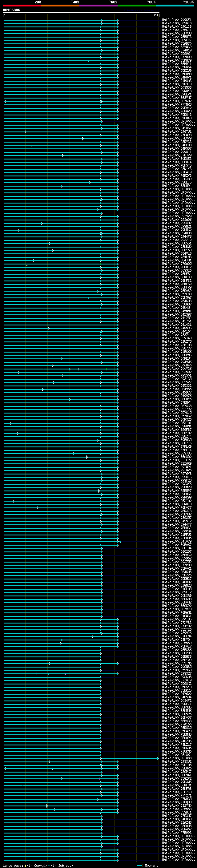The height and width of the screenshot is (868, 197).
Task: Click hit label UniRef100_Q96TW1
Action: pos(177,131)
